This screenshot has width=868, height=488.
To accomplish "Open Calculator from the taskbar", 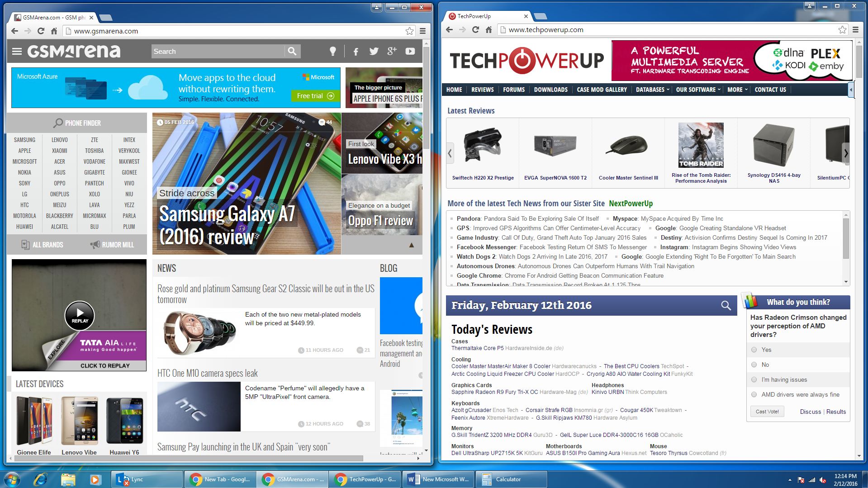I will [x=512, y=479].
